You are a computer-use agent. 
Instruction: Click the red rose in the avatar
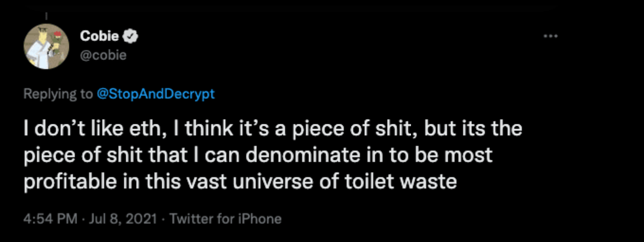(58, 35)
